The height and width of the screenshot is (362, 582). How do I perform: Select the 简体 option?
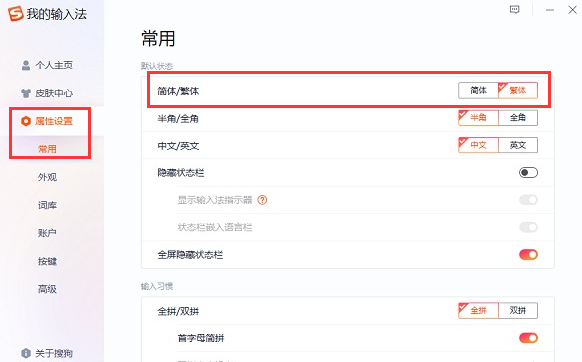pos(478,90)
